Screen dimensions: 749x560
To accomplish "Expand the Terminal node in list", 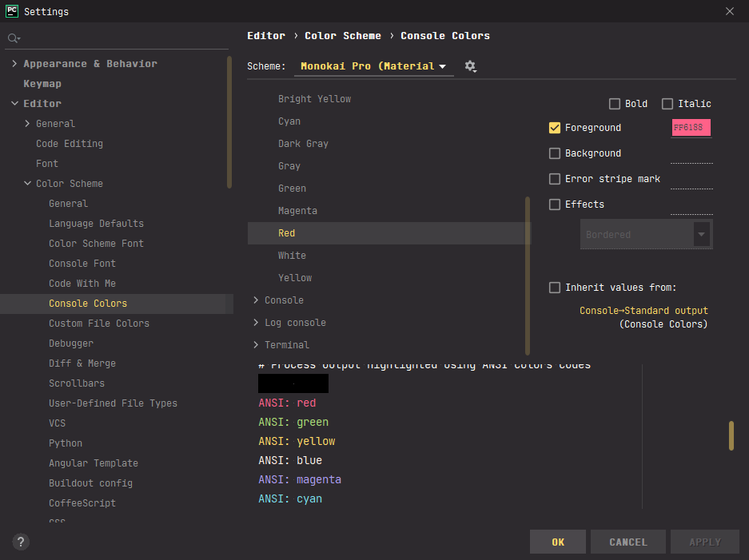I will (256, 345).
